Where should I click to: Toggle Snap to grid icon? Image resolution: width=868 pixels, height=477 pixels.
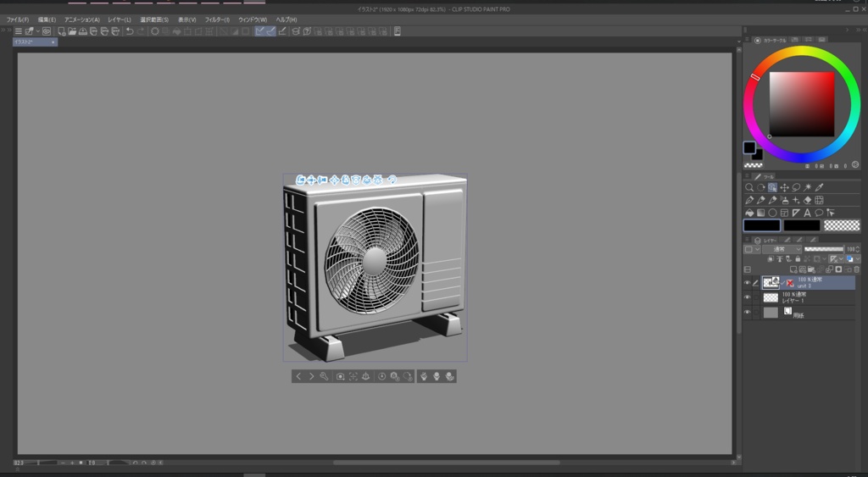(x=282, y=31)
